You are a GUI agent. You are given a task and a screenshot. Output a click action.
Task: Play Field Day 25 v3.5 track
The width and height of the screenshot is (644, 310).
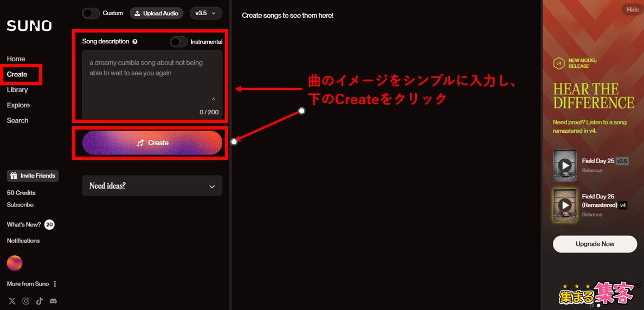coord(565,165)
